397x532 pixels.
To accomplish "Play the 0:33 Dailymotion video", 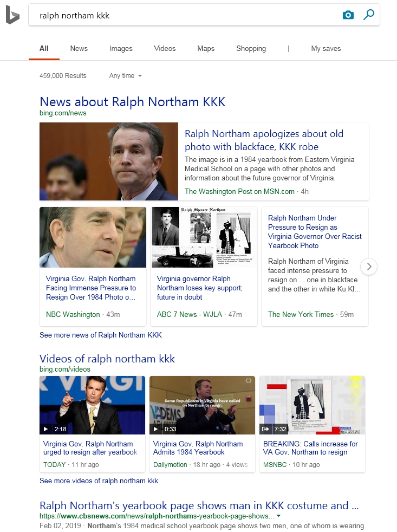I will (x=202, y=405).
